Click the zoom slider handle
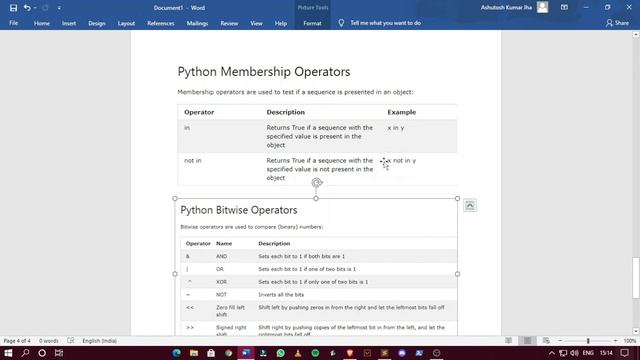 click(x=588, y=340)
